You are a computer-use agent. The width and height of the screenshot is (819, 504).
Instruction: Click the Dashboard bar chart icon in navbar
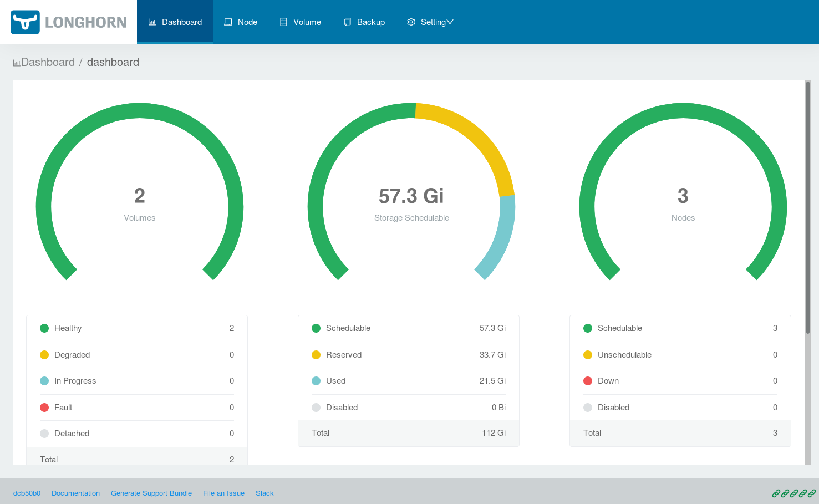click(152, 22)
